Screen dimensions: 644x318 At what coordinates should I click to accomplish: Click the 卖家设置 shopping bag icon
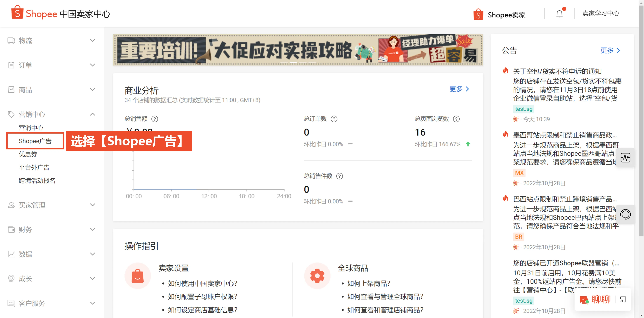click(138, 276)
